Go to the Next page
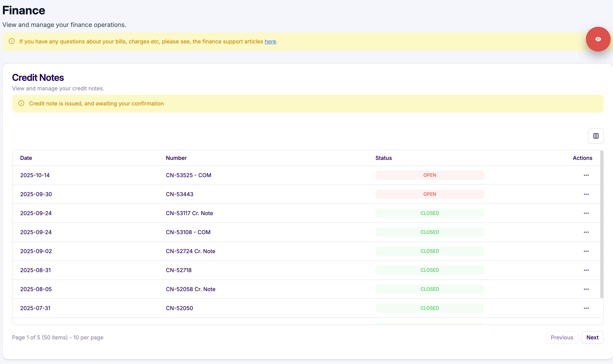The height and width of the screenshot is (364, 613). 592,337
